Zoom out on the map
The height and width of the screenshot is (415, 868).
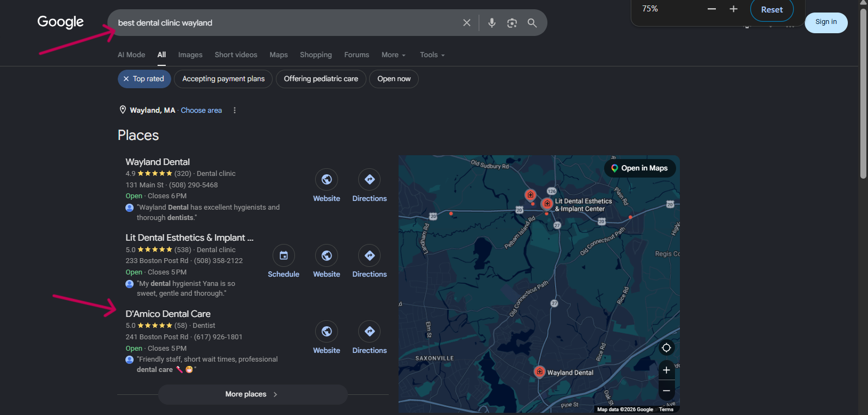click(x=666, y=390)
